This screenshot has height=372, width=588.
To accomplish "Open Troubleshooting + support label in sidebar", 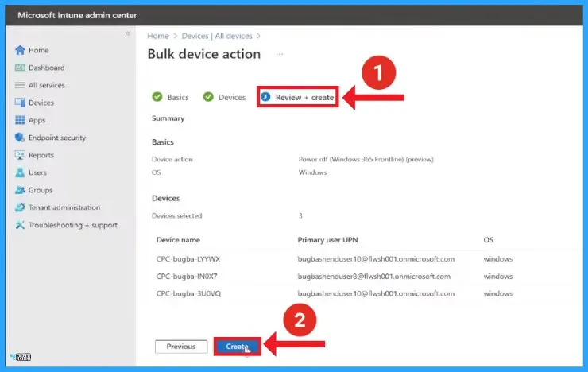I will pyautogui.click(x=73, y=225).
